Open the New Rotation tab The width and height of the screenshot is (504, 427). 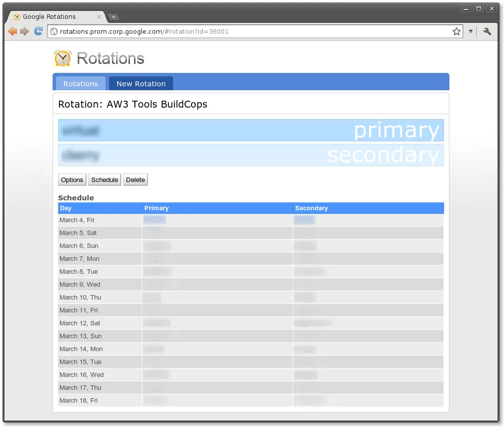pyautogui.click(x=141, y=83)
